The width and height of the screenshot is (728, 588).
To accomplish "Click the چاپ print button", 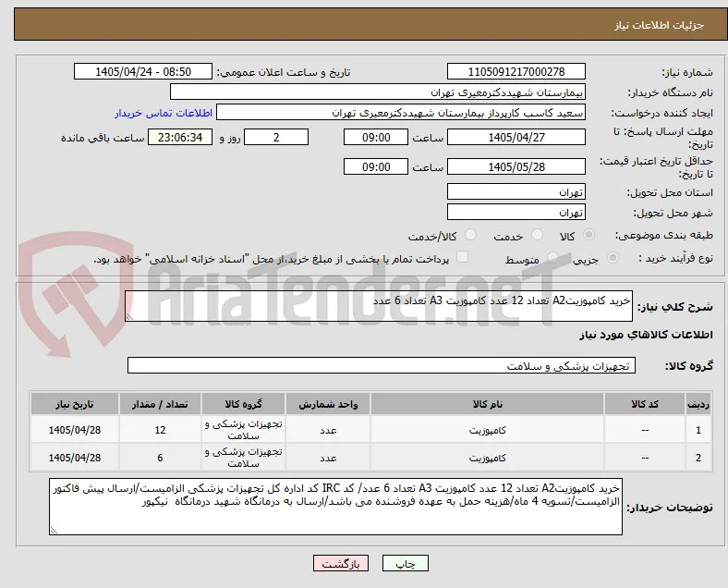I will pyautogui.click(x=406, y=563).
